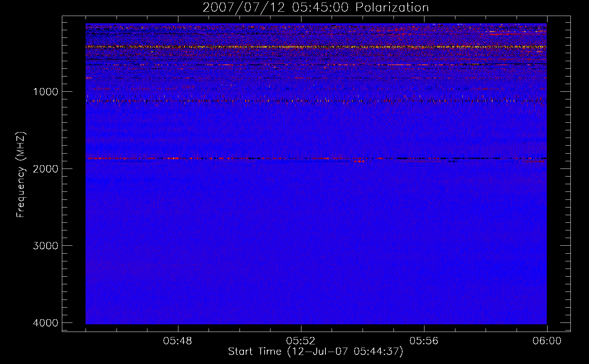This screenshot has width=589, height=364.
Task: Click the red interference line near 1900 MHz
Action: [x=316, y=158]
